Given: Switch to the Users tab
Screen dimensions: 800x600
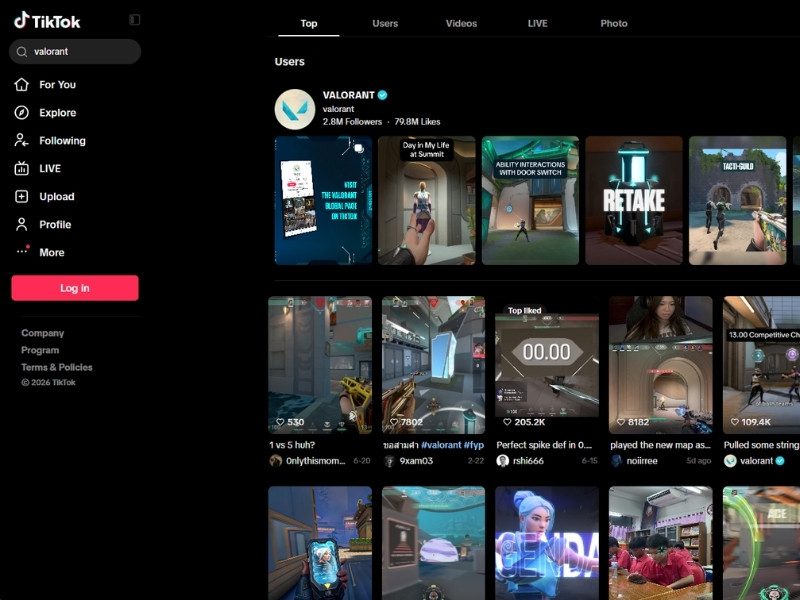Looking at the screenshot, I should click(x=385, y=23).
